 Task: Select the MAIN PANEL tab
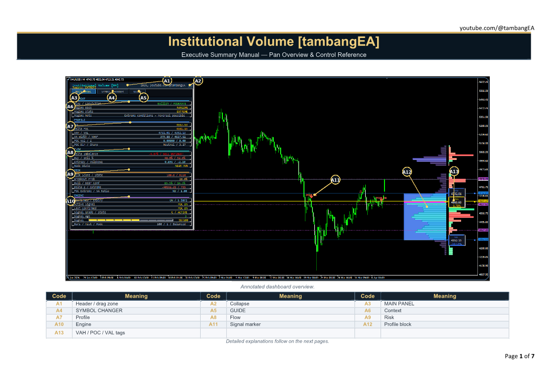tap(83, 91)
